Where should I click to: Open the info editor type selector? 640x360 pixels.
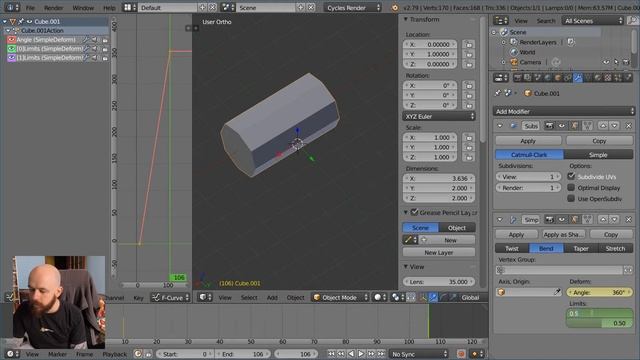tap(11, 7)
